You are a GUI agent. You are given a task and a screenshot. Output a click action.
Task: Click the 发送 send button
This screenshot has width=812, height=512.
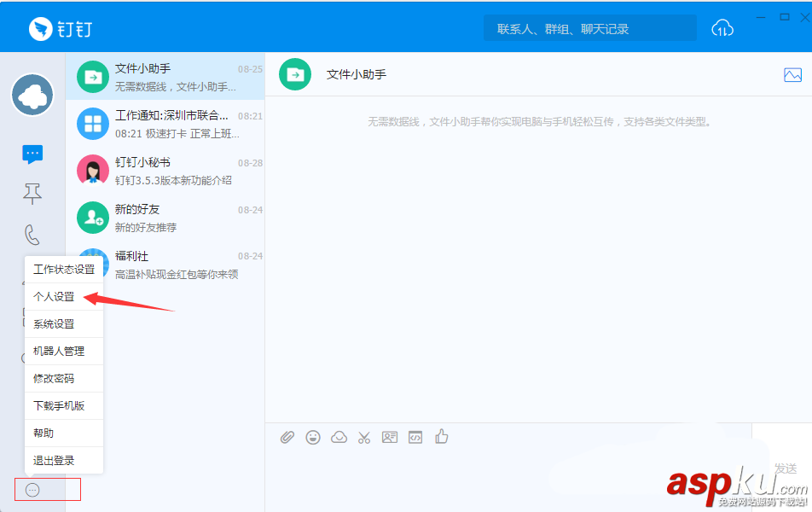[785, 468]
